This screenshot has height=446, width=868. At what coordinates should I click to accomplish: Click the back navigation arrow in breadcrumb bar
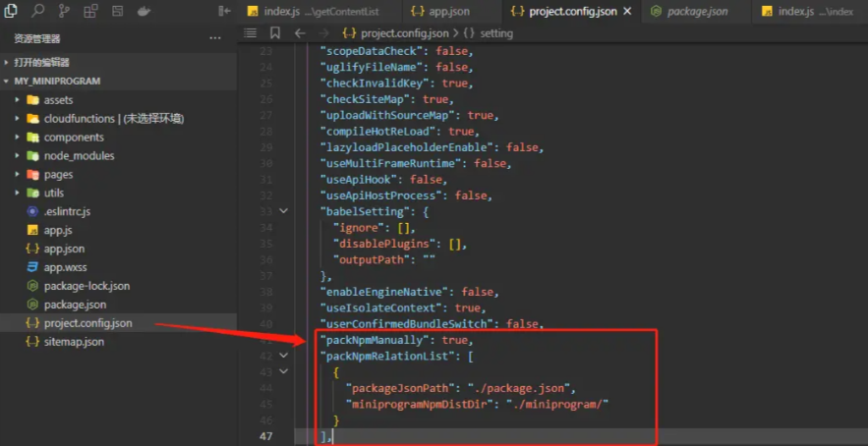(299, 32)
